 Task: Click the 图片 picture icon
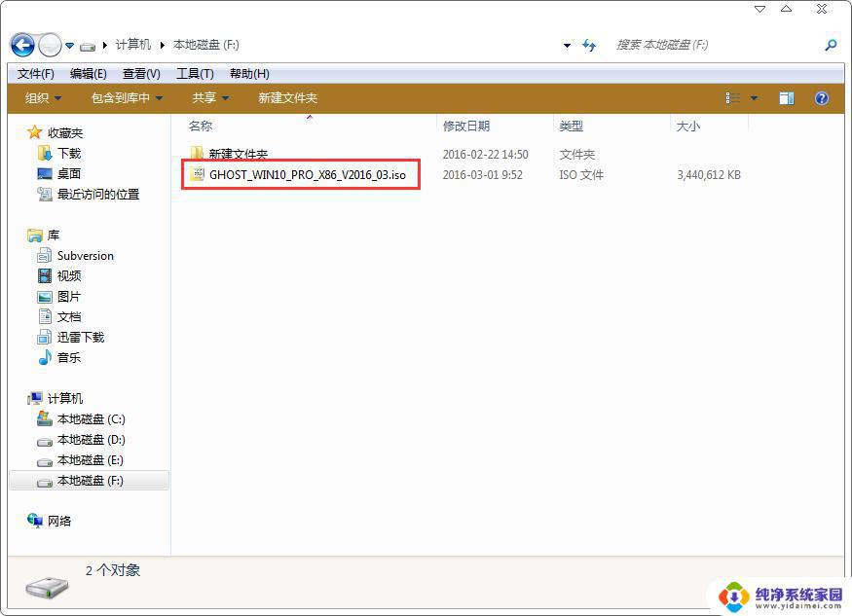(x=45, y=297)
